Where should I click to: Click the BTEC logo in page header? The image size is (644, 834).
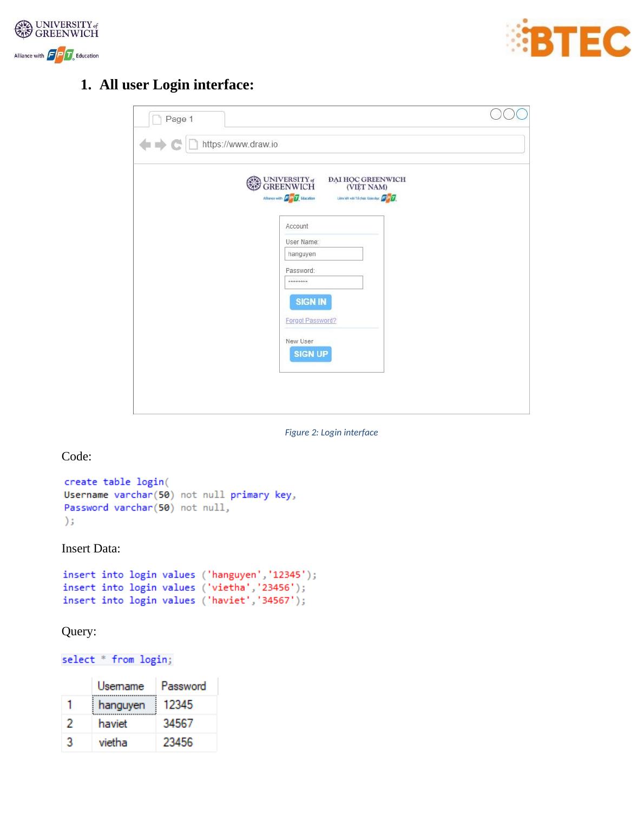[x=569, y=39]
